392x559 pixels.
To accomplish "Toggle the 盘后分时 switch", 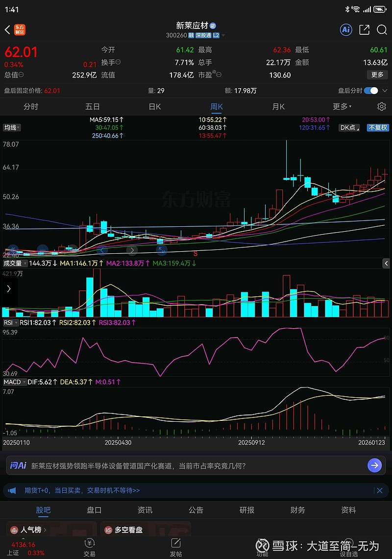I will [x=371, y=91].
